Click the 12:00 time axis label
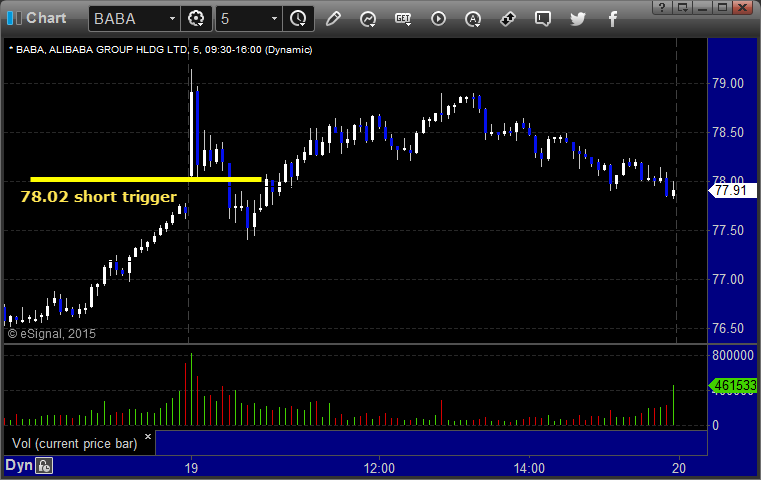 [379, 468]
